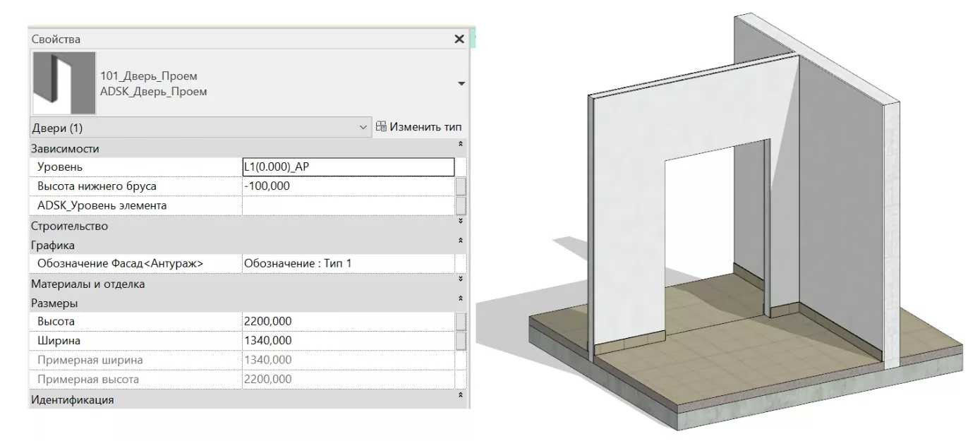
Task: Collapse the Зависимости section
Action: click(461, 145)
